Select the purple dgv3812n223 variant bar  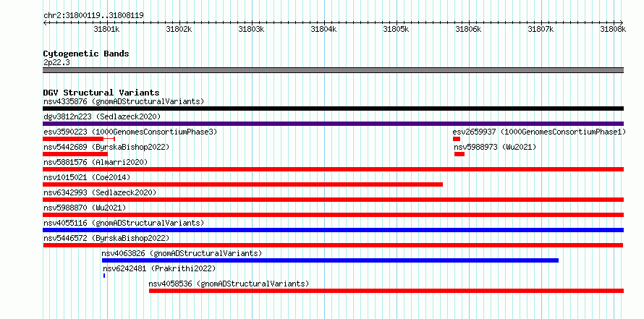point(333,124)
